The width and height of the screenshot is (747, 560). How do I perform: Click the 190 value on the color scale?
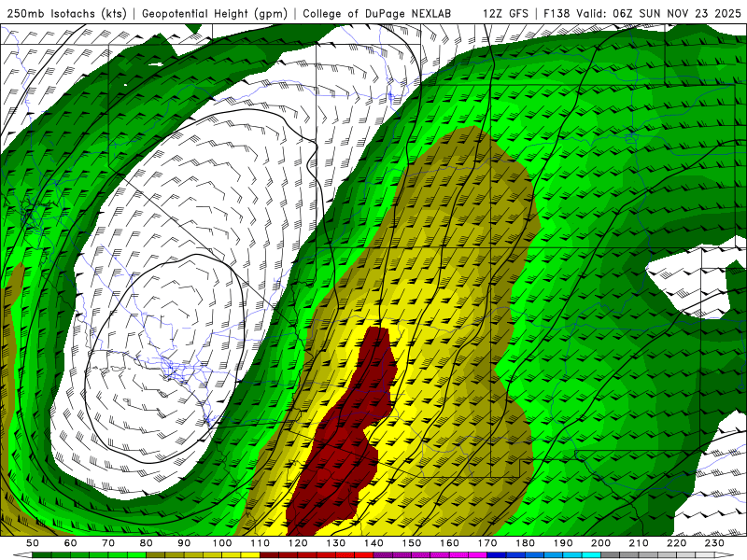coord(563,543)
